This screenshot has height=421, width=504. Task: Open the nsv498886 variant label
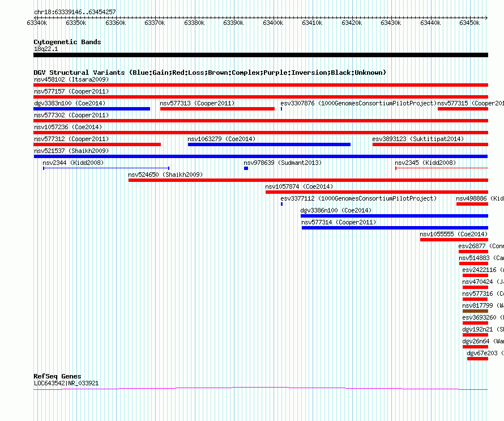tap(480, 198)
